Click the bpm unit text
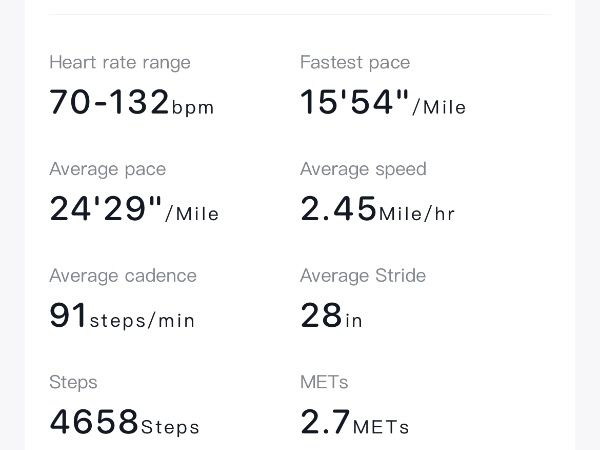This screenshot has width=600, height=450. click(193, 108)
